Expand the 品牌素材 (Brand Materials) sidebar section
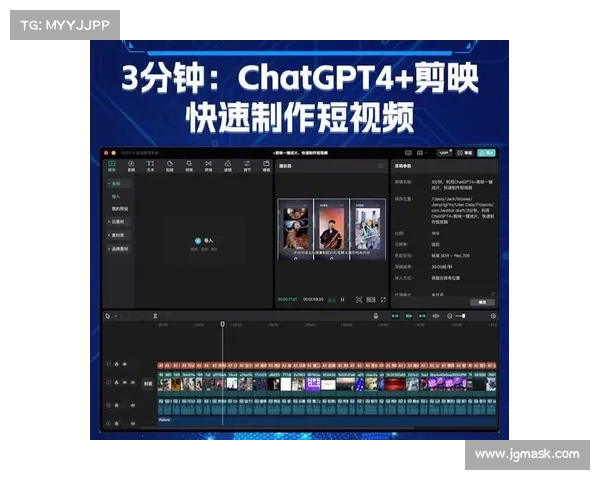This screenshot has width=600, height=480. pyautogui.click(x=119, y=249)
